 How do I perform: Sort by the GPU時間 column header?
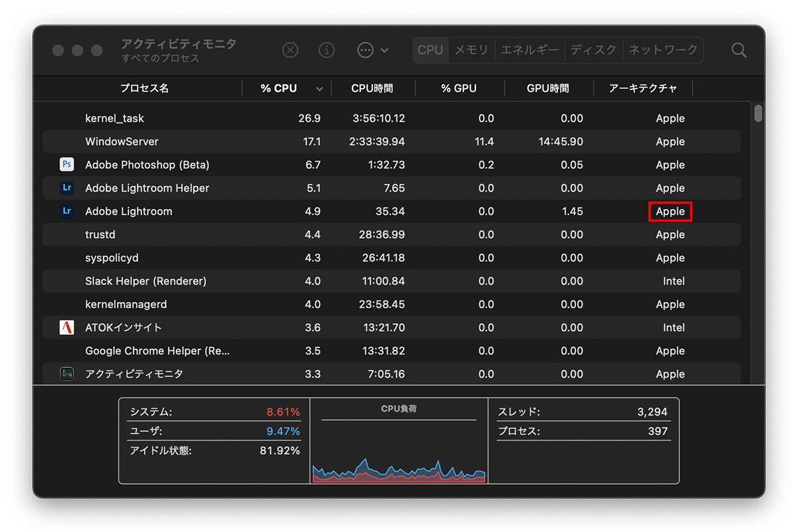[x=548, y=88]
